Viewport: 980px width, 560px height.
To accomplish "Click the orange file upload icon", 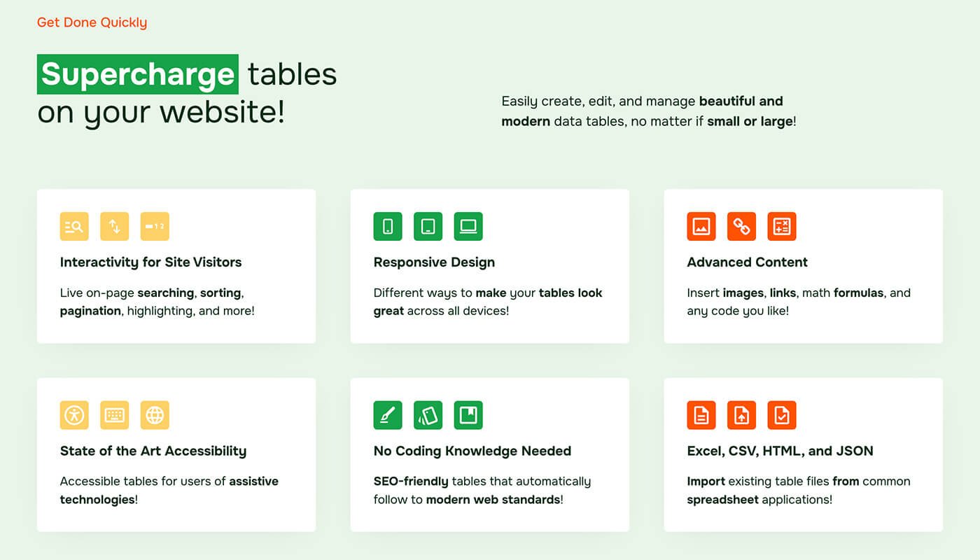I will point(742,415).
